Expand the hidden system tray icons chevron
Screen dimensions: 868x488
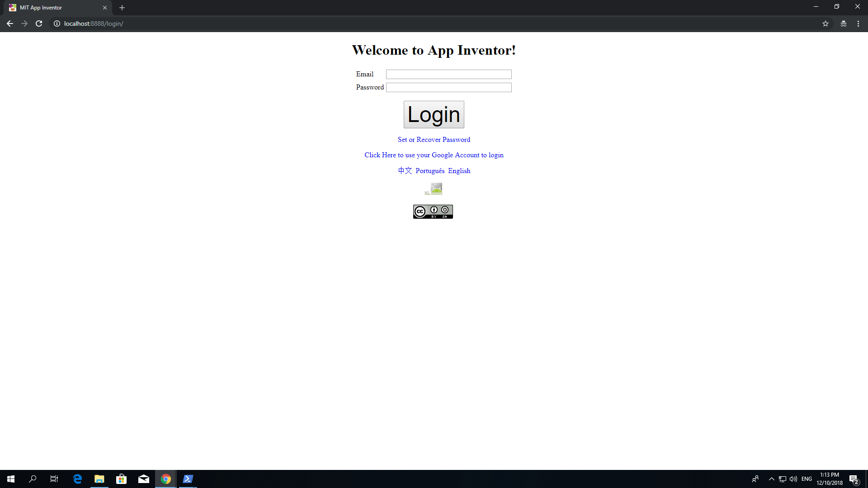coord(771,479)
